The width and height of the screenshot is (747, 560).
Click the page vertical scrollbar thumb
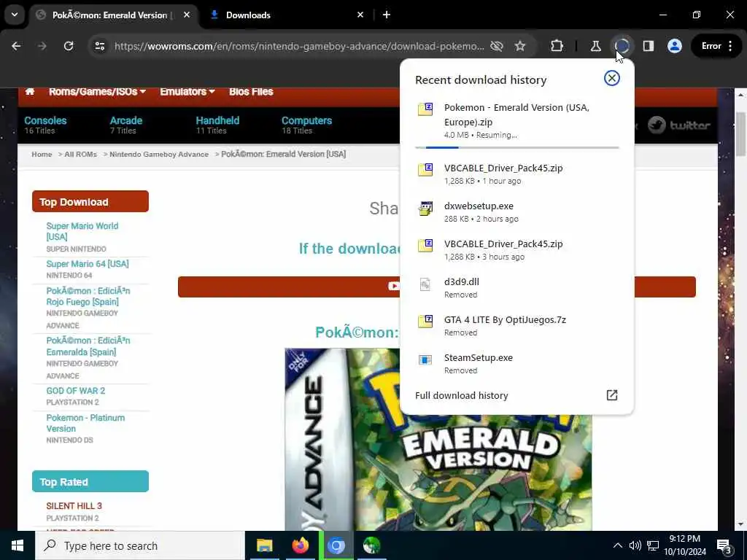coord(740,134)
